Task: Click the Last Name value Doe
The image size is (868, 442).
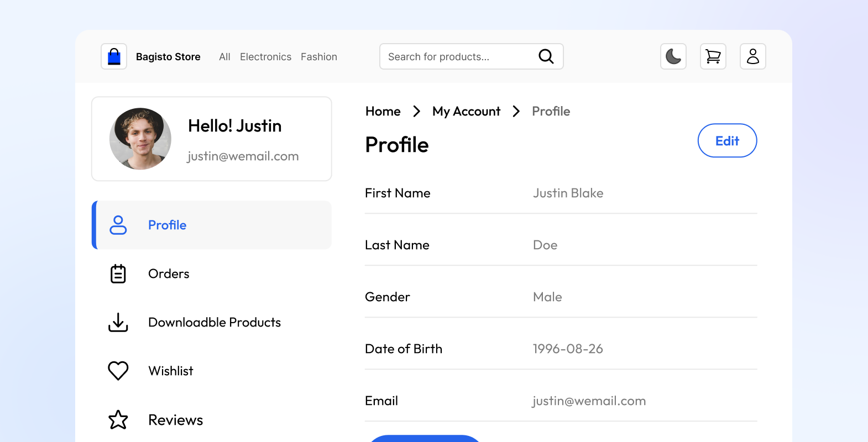Action: click(545, 245)
